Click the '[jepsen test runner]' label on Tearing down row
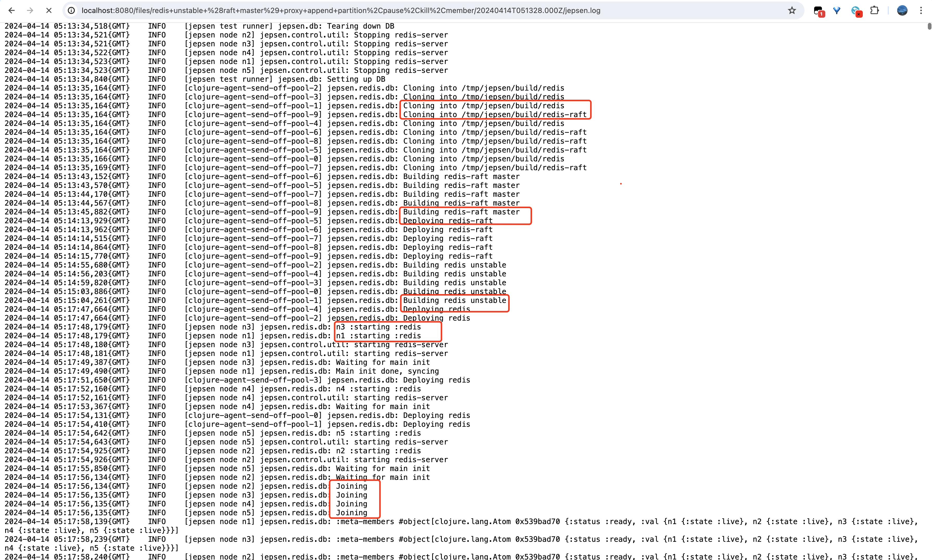The height and width of the screenshot is (560, 932). tap(229, 26)
